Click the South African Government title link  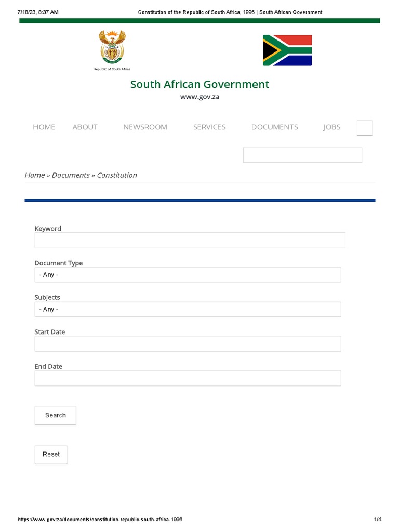click(199, 84)
